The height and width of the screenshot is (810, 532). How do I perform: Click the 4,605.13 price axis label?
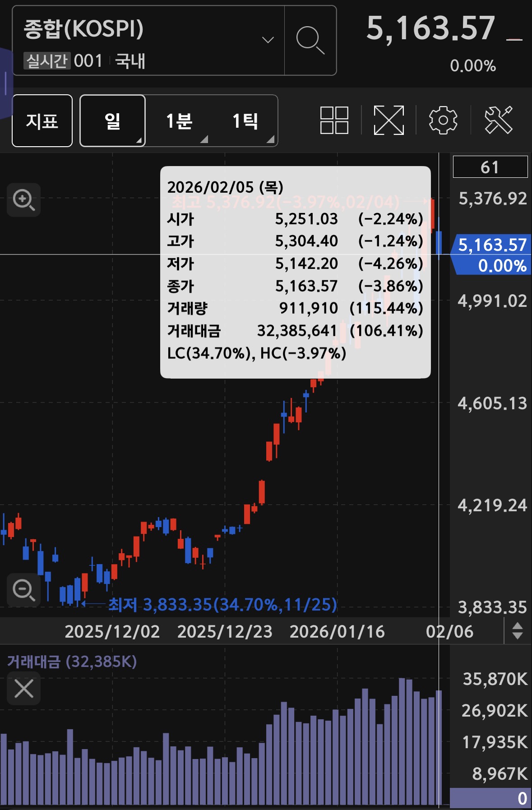pos(492,403)
